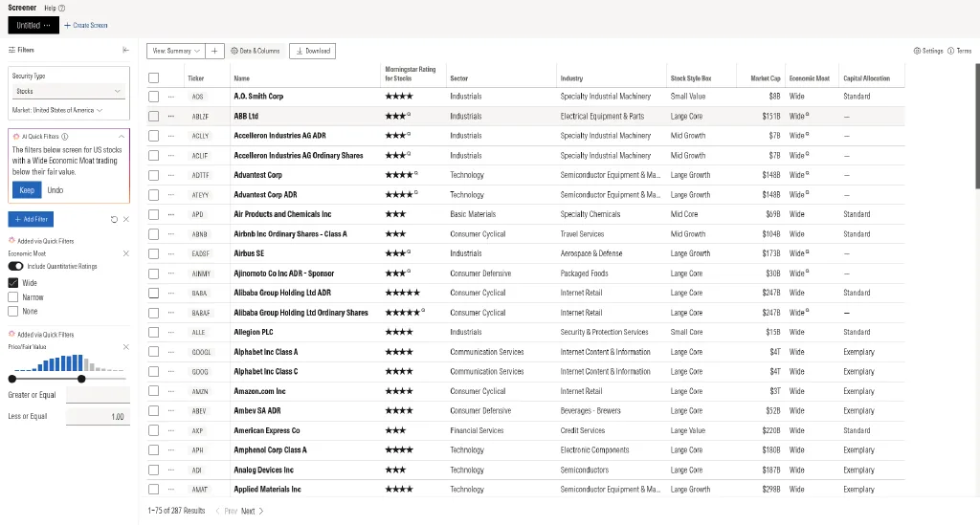Sort by Capital Allocation column header

pos(866,78)
